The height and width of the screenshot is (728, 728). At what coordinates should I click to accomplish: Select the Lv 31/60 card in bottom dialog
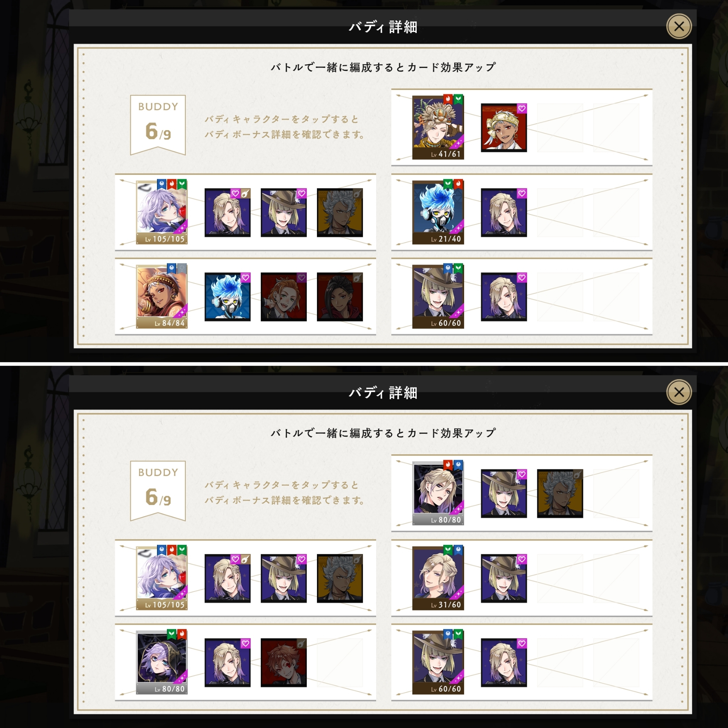click(438, 578)
